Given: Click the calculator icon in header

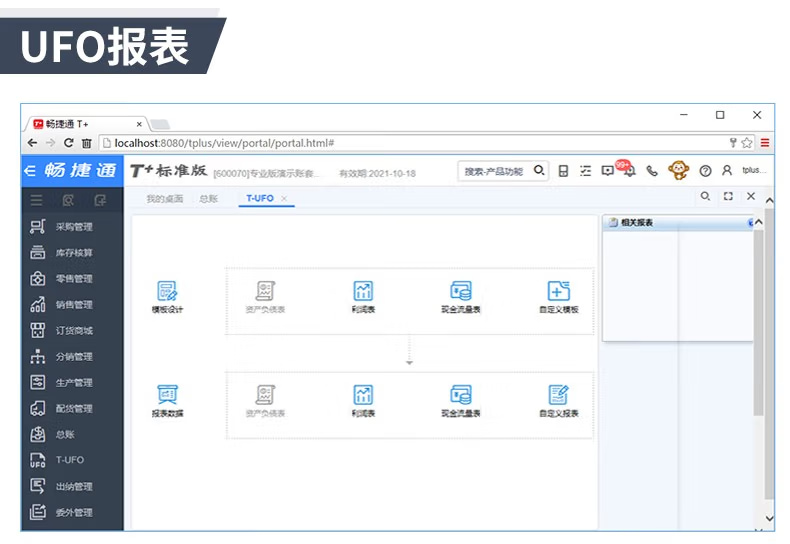Looking at the screenshot, I should click(x=563, y=171).
